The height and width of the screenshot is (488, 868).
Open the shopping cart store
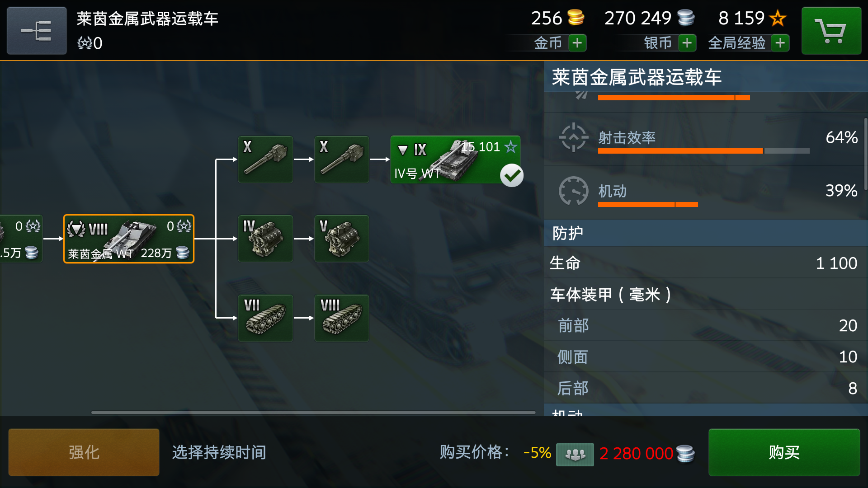pos(831,31)
